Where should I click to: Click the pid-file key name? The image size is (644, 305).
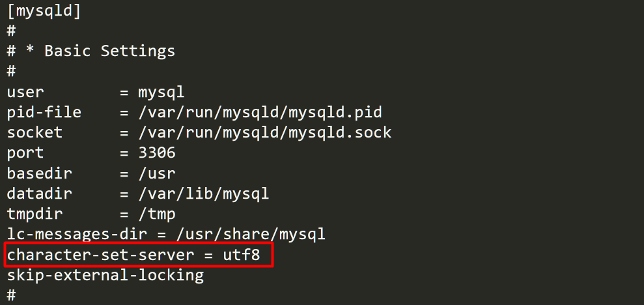44,113
